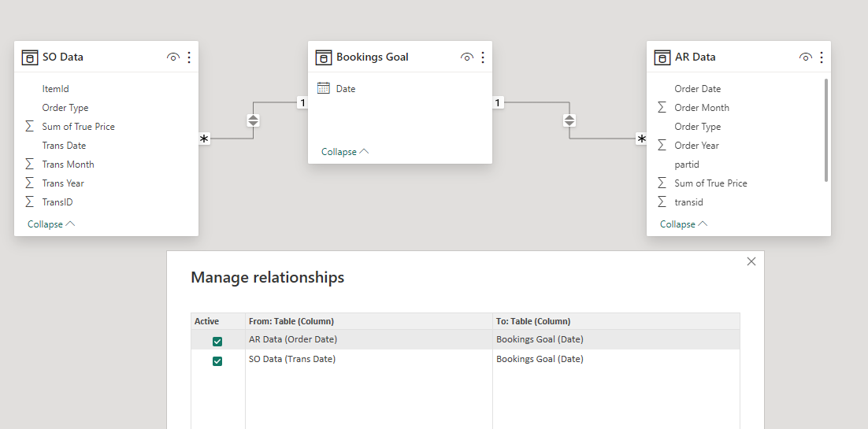The image size is (868, 429).
Task: Click cross-filter arrow on SO Data relationship
Action: pyautogui.click(x=253, y=120)
